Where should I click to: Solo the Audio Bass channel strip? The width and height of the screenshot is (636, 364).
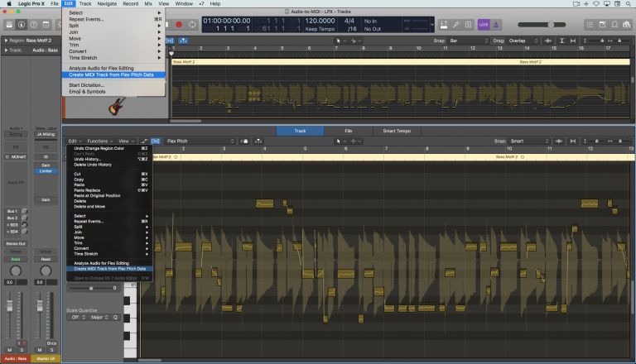point(22,350)
